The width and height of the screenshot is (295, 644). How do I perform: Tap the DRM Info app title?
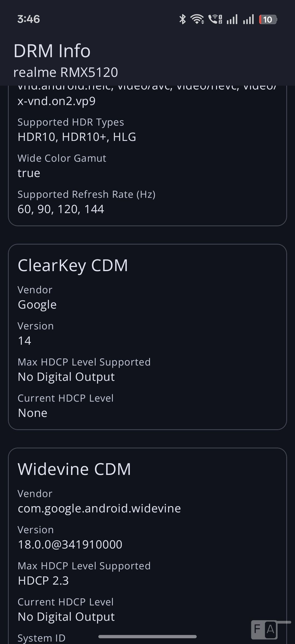[x=52, y=51]
